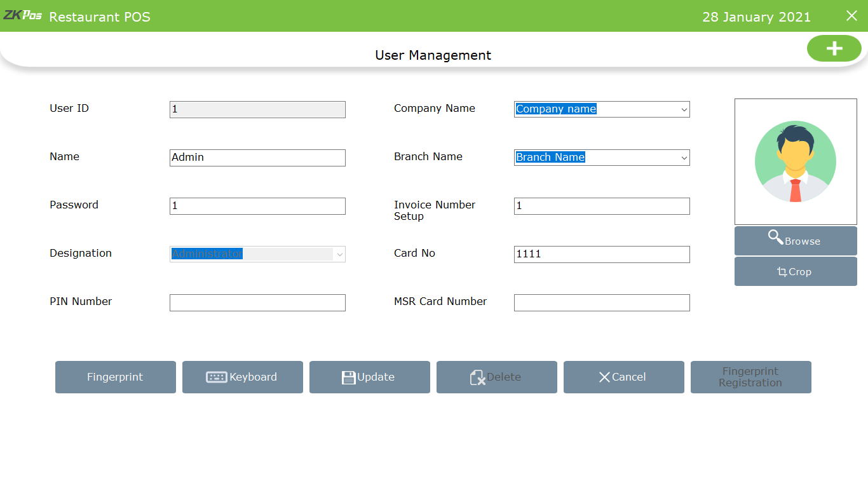Open the Company Name dropdown

pos(602,109)
